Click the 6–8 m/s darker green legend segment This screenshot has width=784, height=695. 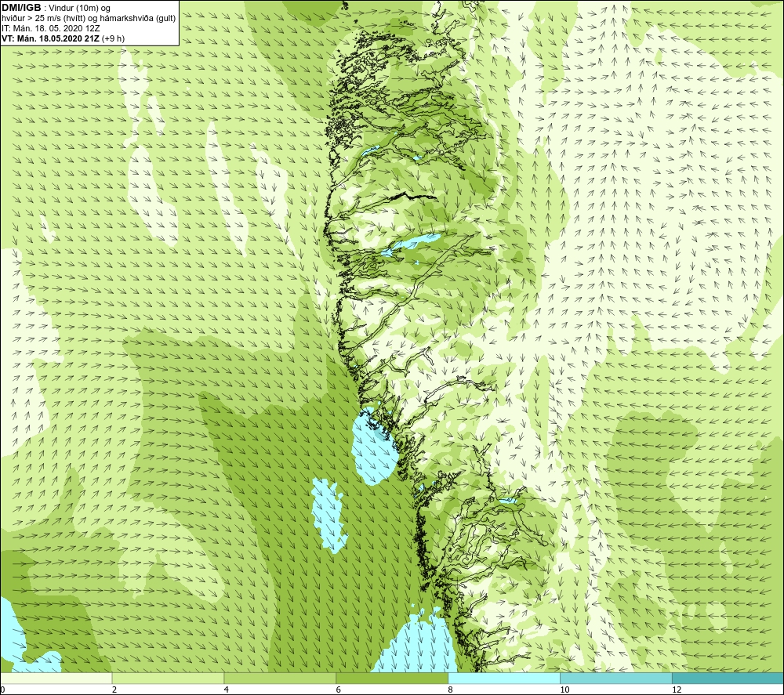pyautogui.click(x=392, y=678)
